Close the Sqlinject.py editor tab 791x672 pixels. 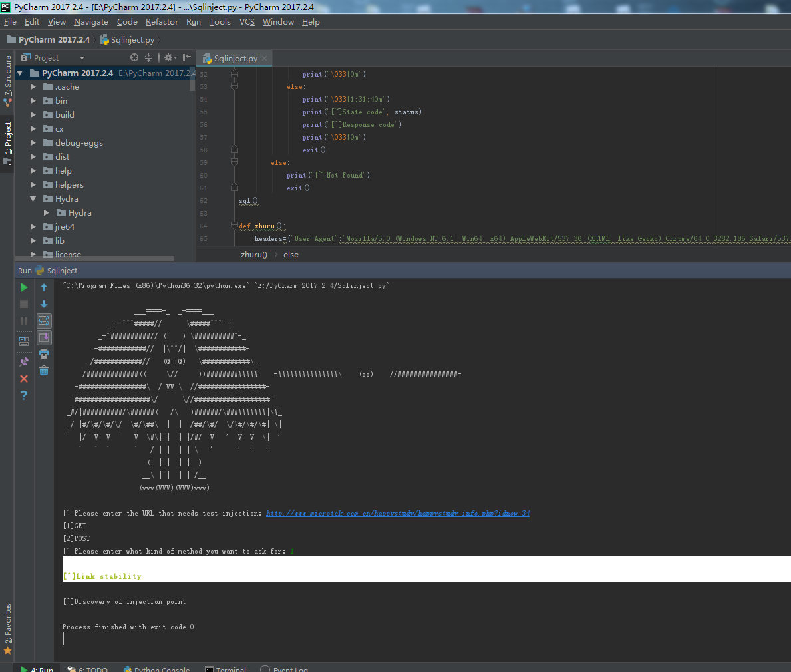click(x=264, y=58)
